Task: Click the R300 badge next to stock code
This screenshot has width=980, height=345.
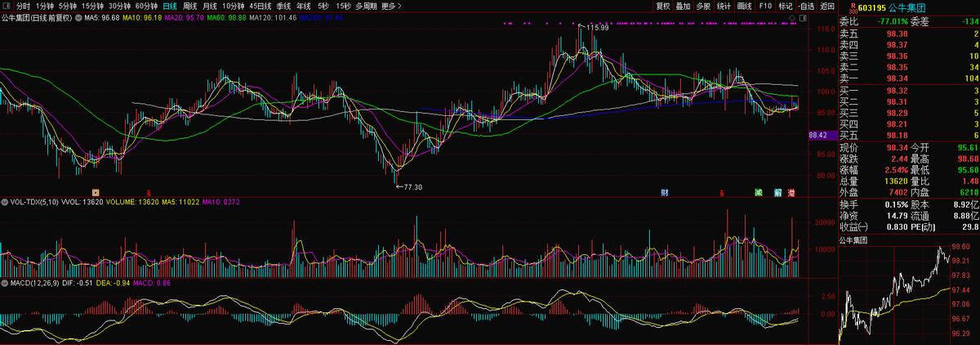Action: (853, 6)
